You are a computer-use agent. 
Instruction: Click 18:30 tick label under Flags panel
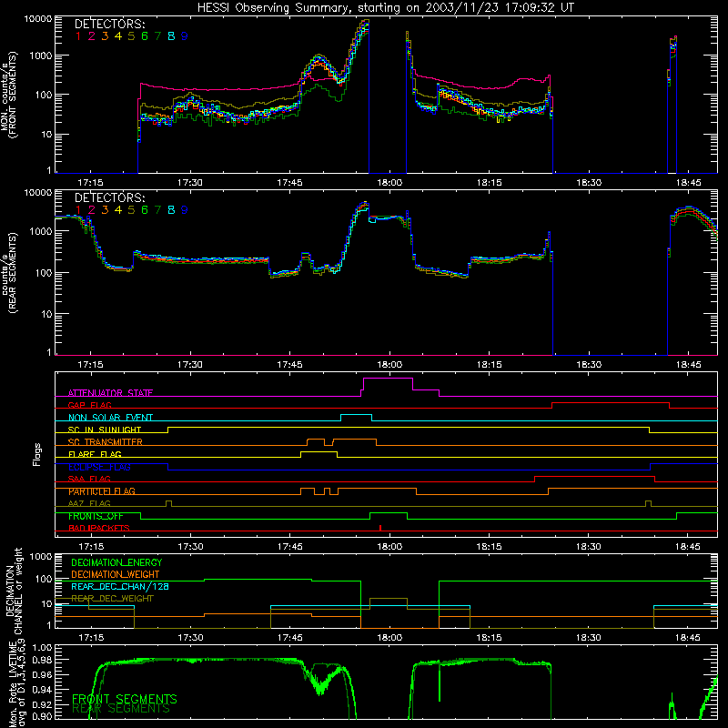[x=588, y=547]
